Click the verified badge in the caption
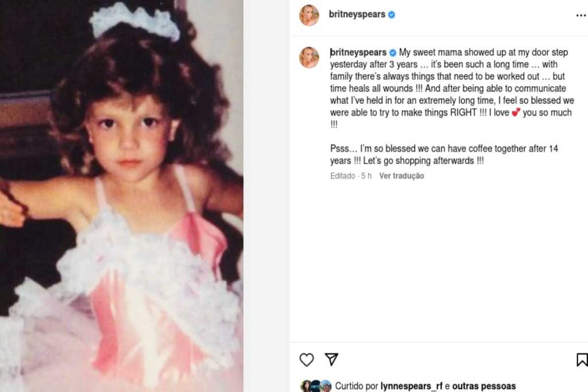 tap(393, 52)
